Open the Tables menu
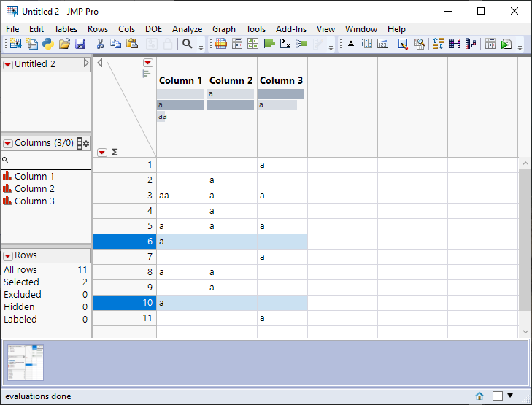The height and width of the screenshot is (405, 532). (66, 29)
